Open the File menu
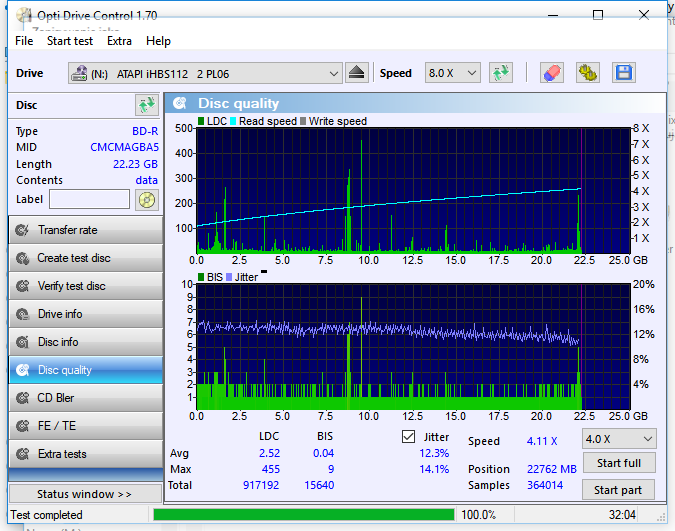The height and width of the screenshot is (531, 675). click(24, 41)
